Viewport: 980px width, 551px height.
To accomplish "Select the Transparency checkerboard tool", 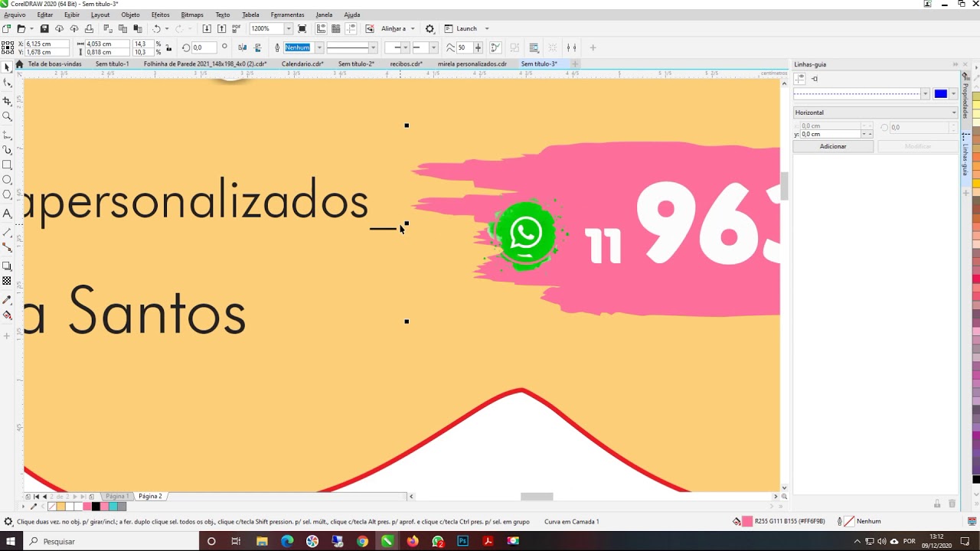I will (7, 281).
